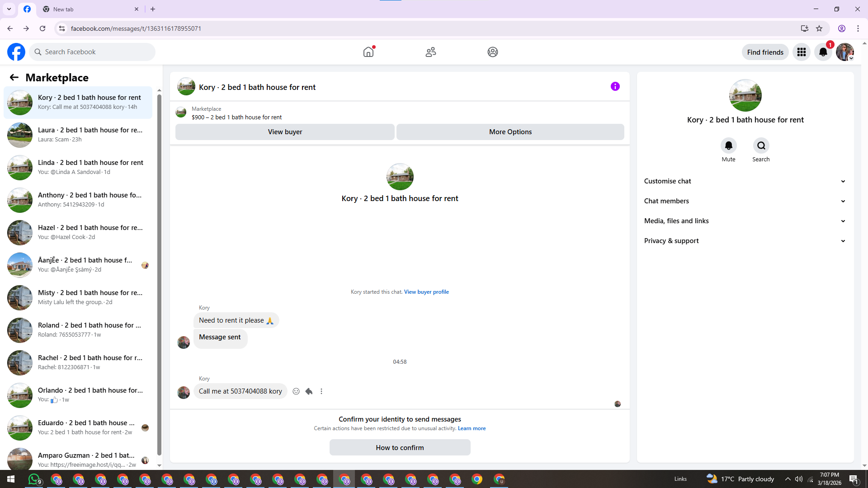The height and width of the screenshot is (488, 868).
Task: Reply to the Call me message
Action: tap(309, 391)
